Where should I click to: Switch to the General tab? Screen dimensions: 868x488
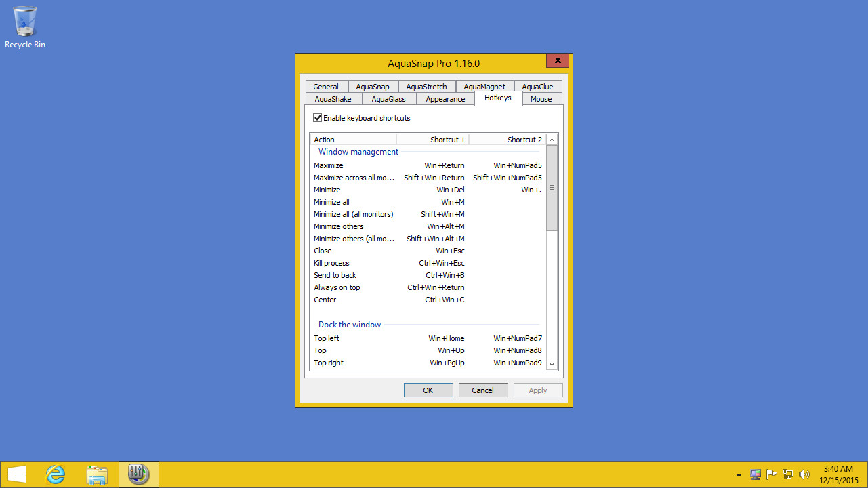[327, 86]
